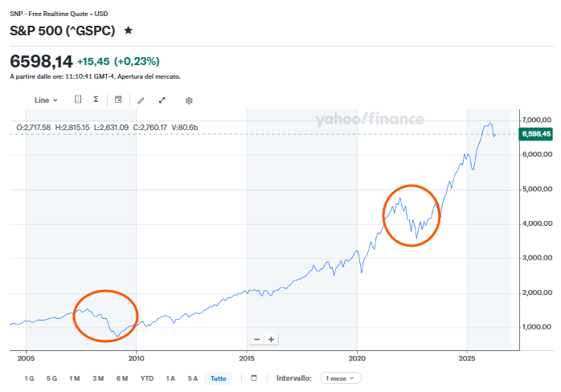
Task: Click the 6,598.45 current price label
Action: pos(534,134)
